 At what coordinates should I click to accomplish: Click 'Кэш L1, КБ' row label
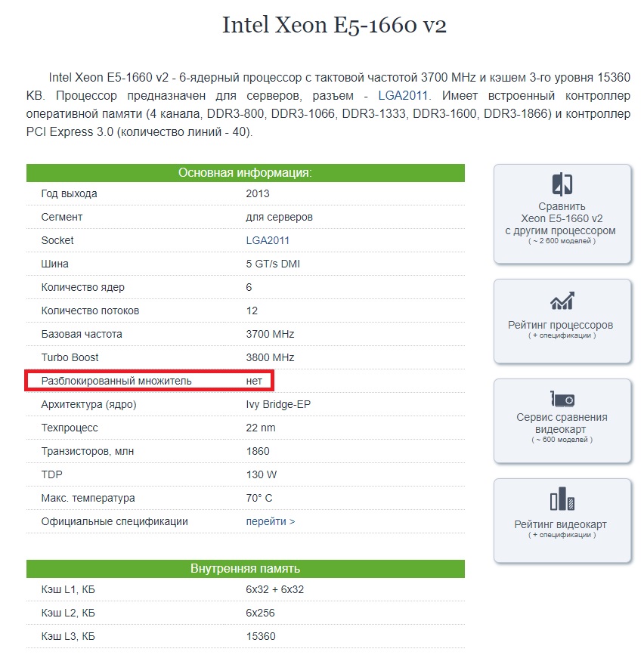point(68,590)
